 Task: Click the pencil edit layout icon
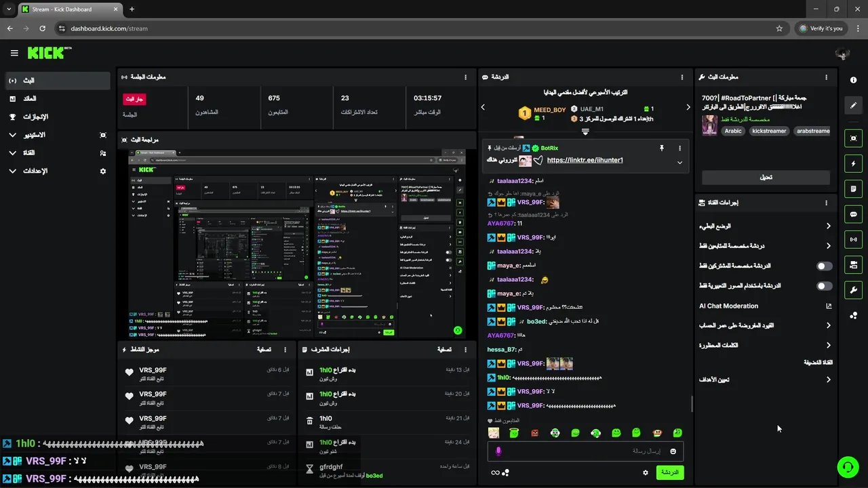[x=853, y=106]
